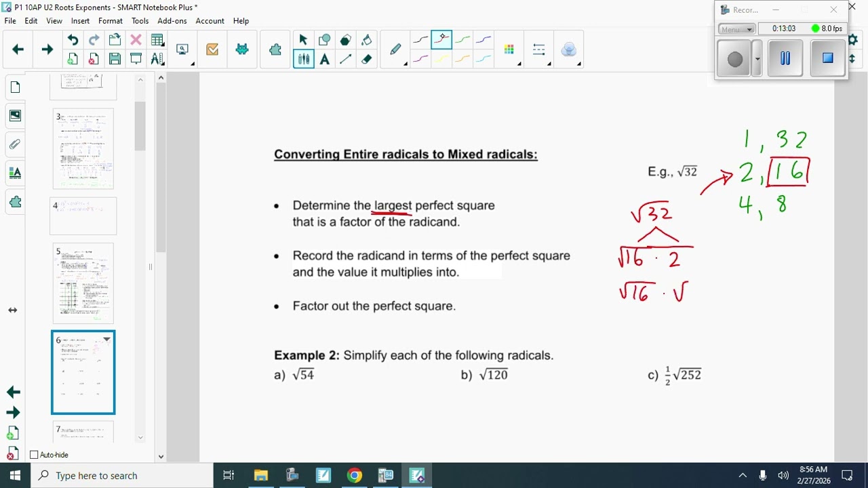This screenshot has width=868, height=488.
Task: Pause the screen recording
Action: point(785,58)
